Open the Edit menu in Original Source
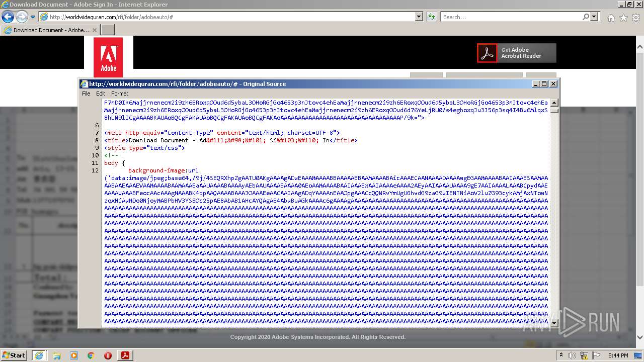Viewport: 644px width, 362px height. point(101,94)
